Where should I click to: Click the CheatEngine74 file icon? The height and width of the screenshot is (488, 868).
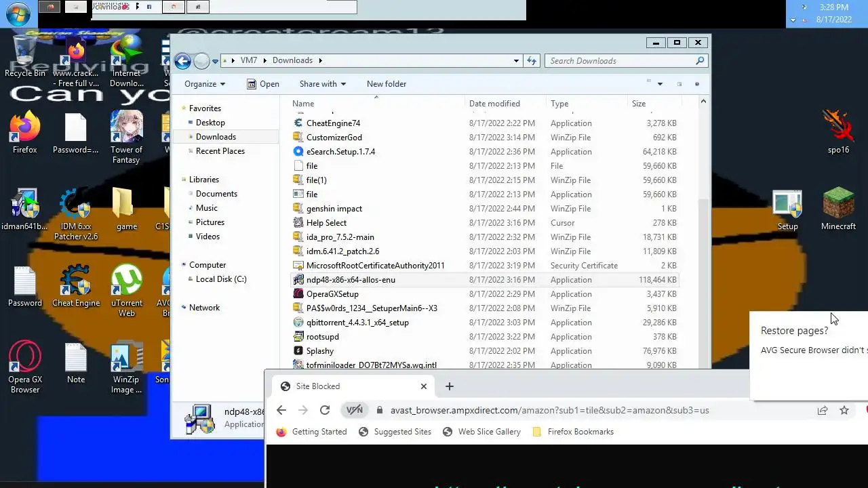point(298,123)
